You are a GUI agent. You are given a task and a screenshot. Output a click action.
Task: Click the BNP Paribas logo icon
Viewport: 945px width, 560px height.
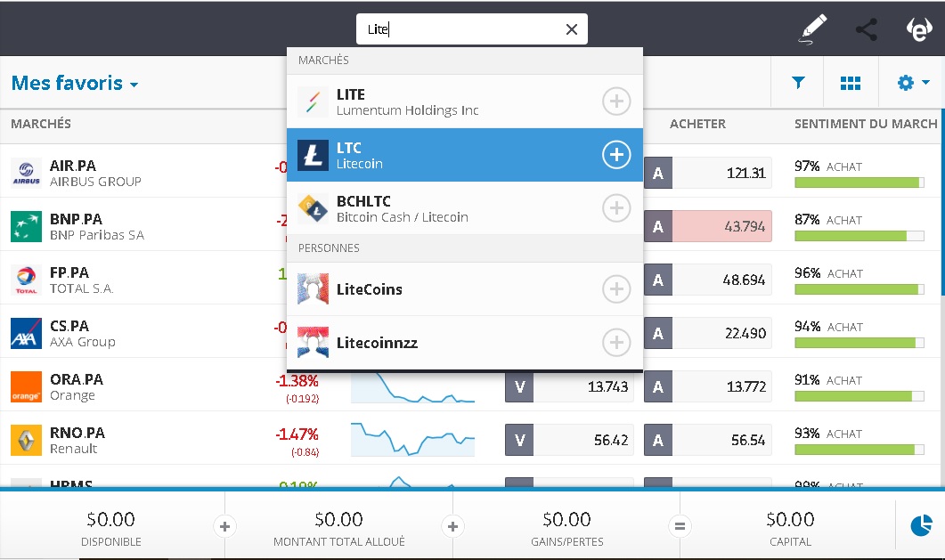tap(26, 226)
